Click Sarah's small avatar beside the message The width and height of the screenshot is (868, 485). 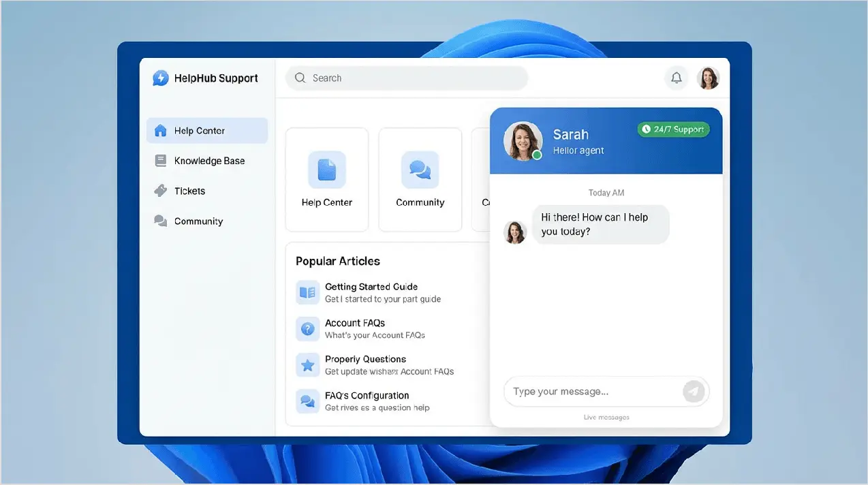pos(515,232)
